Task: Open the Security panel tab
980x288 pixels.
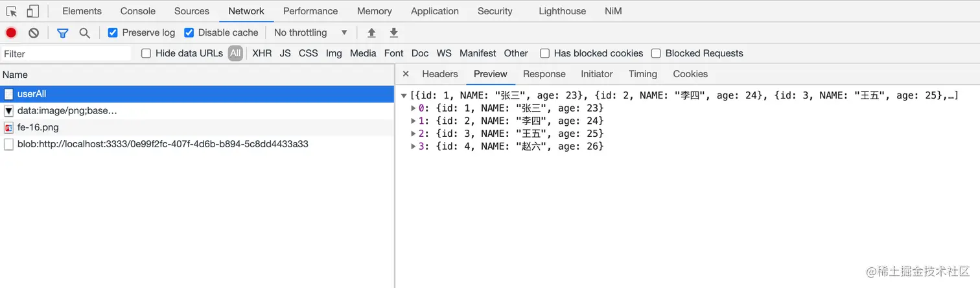Action: click(495, 11)
